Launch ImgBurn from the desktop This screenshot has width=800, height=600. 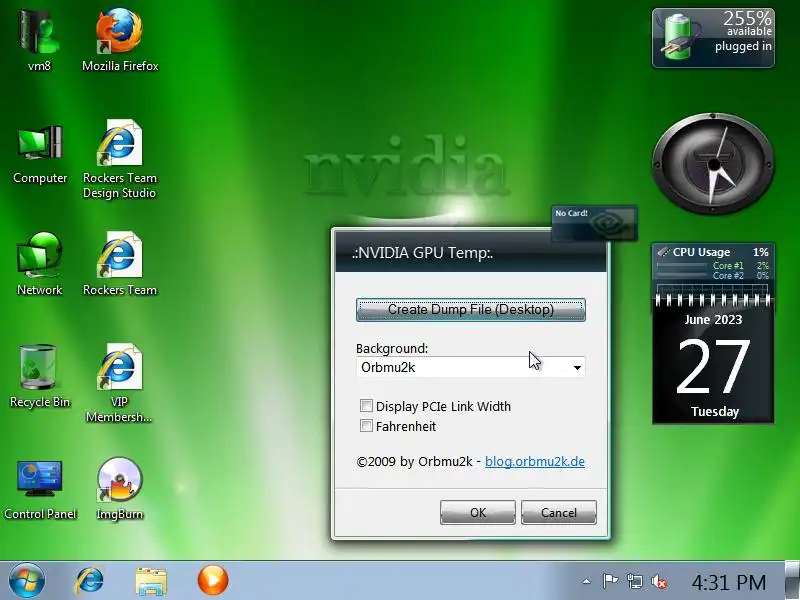tap(119, 489)
